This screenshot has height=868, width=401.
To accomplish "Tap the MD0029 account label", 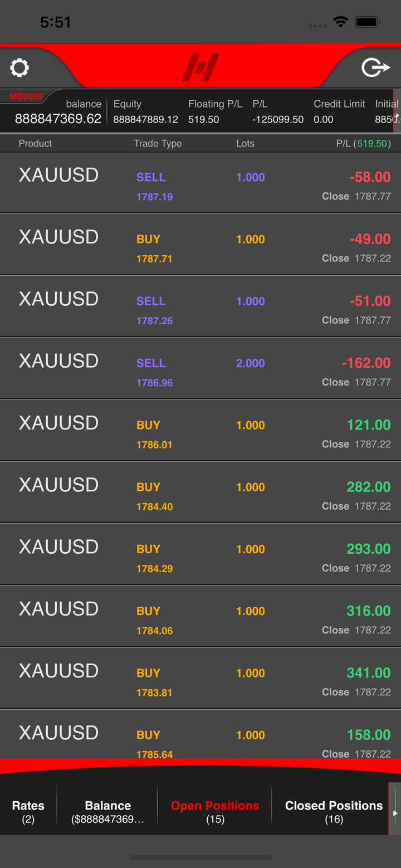I will coord(26,97).
